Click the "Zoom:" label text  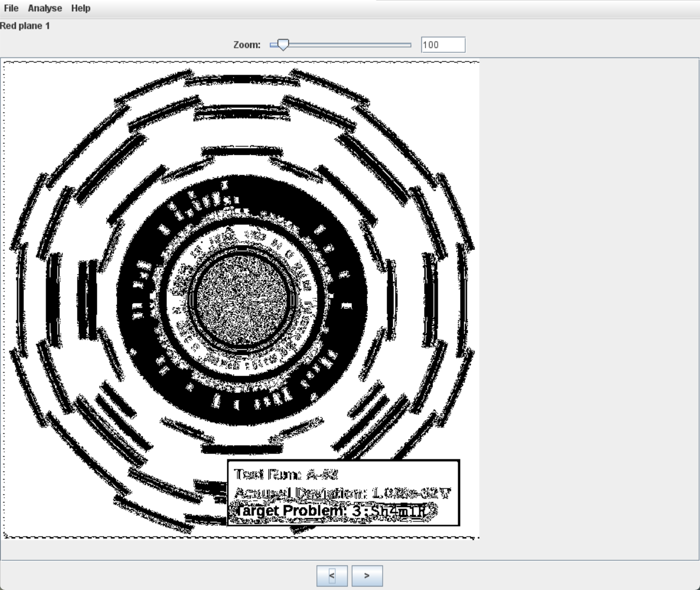coord(247,45)
